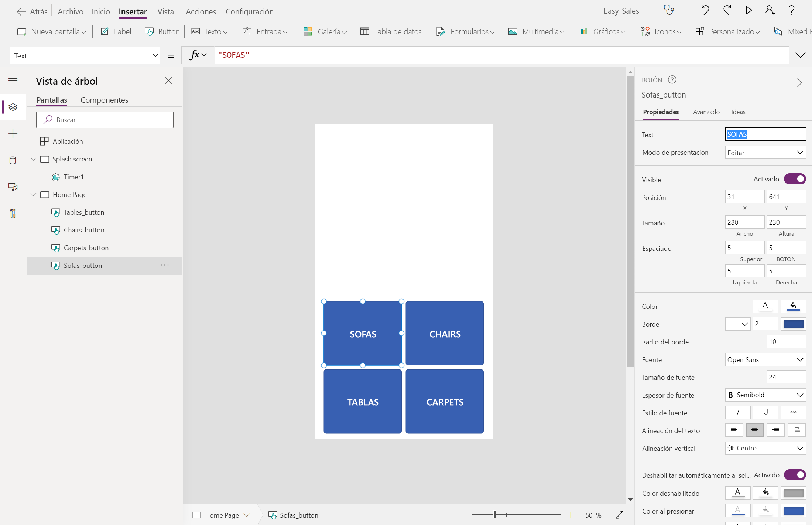The height and width of the screenshot is (525, 812).
Task: Open Modo de presentación dropdown
Action: click(765, 153)
